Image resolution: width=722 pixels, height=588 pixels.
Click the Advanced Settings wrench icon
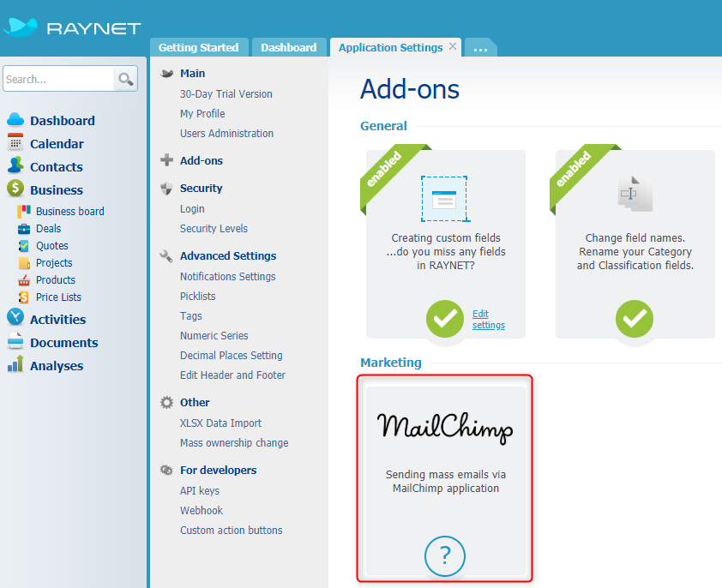coord(166,256)
